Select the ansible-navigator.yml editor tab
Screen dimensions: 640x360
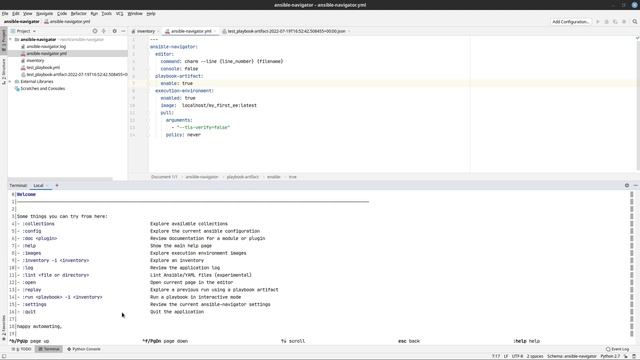191,31
